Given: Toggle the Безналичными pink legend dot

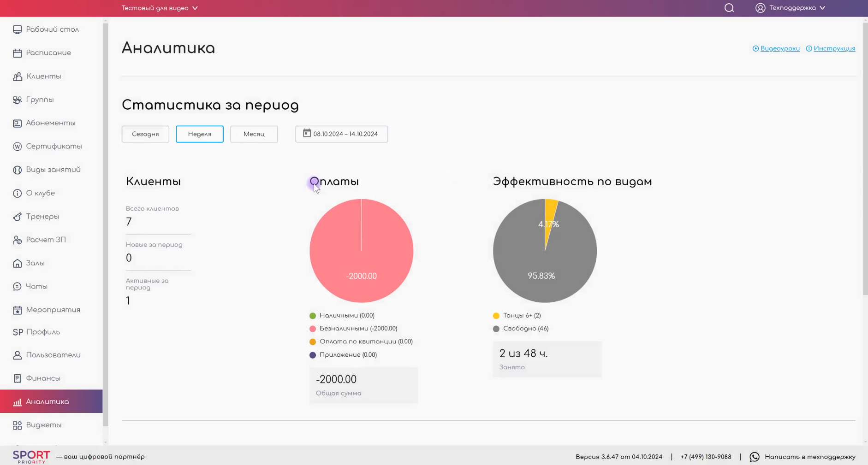Looking at the screenshot, I should pyautogui.click(x=313, y=329).
